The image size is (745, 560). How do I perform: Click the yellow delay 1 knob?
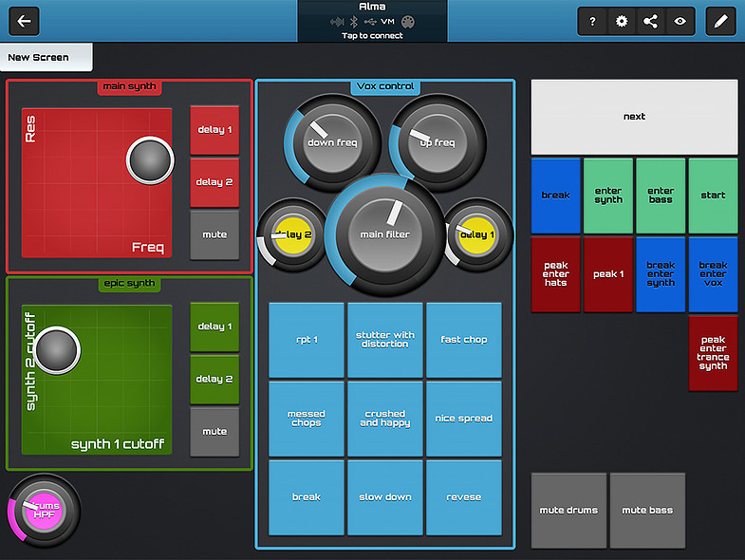477,234
